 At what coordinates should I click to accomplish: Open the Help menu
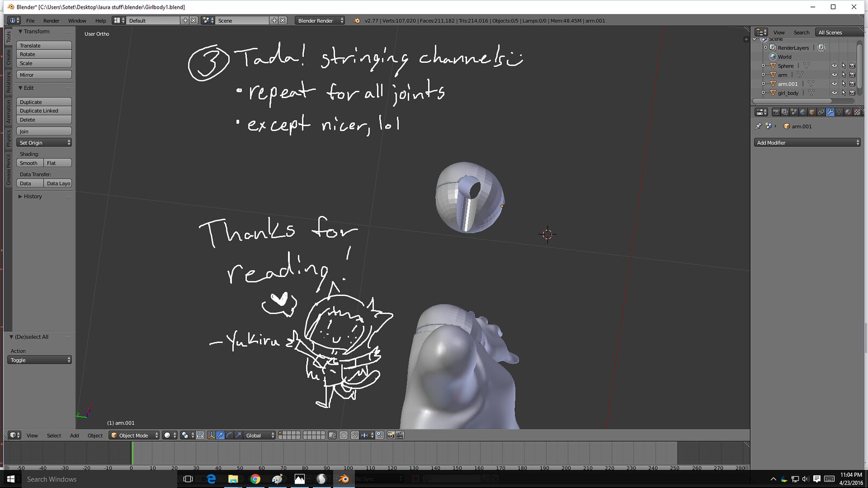[x=101, y=21]
